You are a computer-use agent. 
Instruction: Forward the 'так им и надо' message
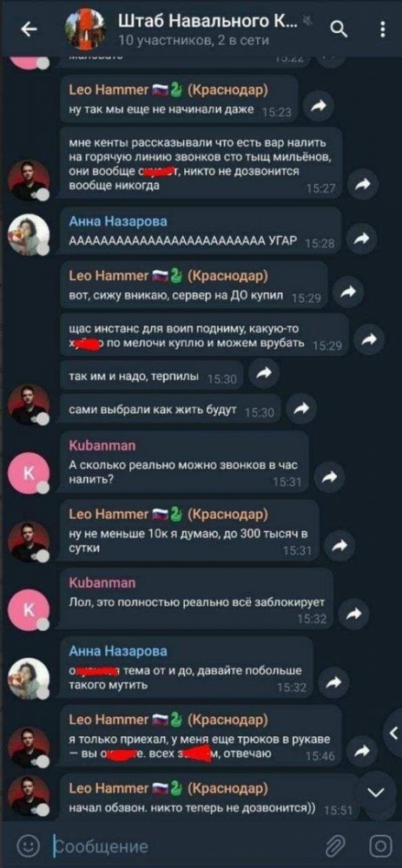(x=264, y=374)
